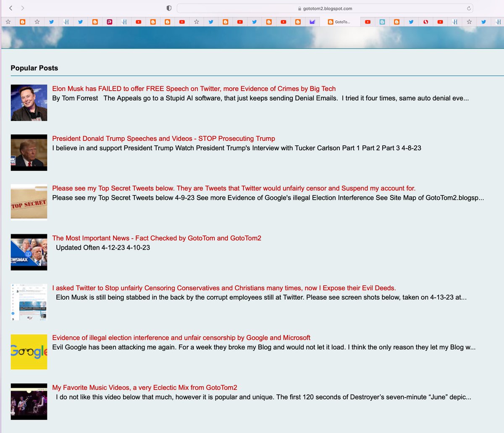
Task: Go back with the Safari back arrow
Action: coord(11,8)
